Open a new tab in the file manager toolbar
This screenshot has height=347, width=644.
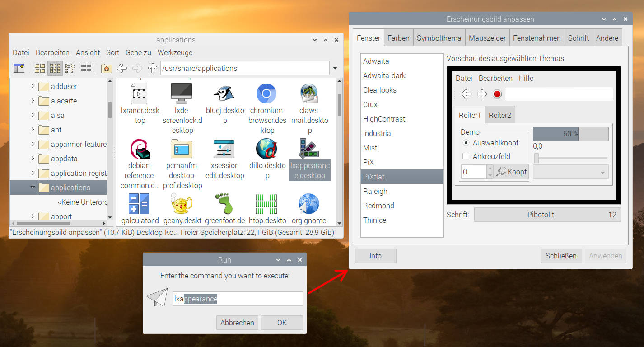click(19, 68)
